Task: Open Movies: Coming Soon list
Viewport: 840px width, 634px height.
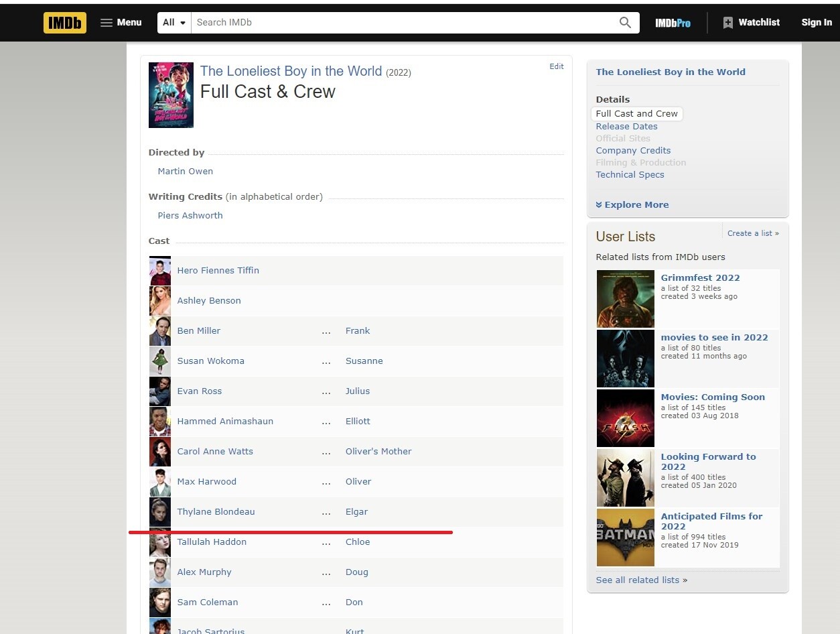Action: click(713, 397)
